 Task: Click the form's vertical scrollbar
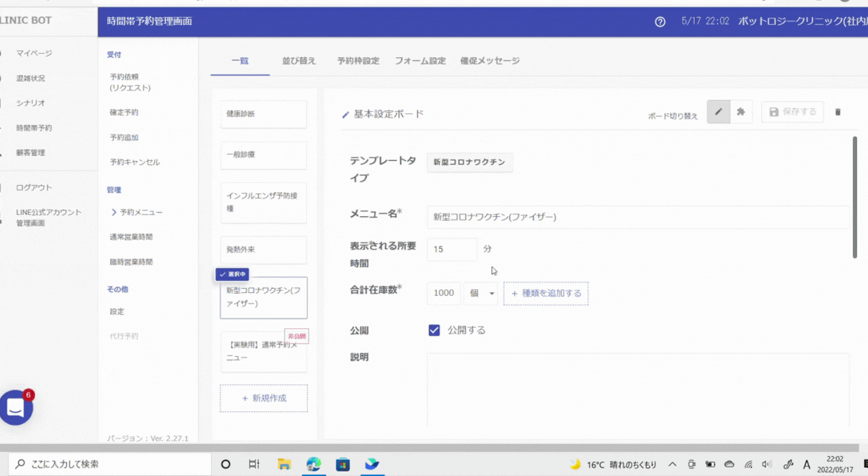[854, 198]
